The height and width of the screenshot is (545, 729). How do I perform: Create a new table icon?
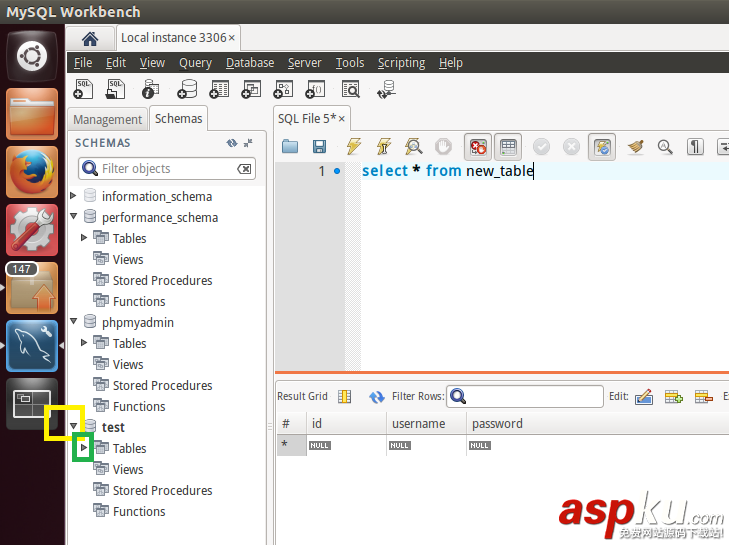click(219, 89)
